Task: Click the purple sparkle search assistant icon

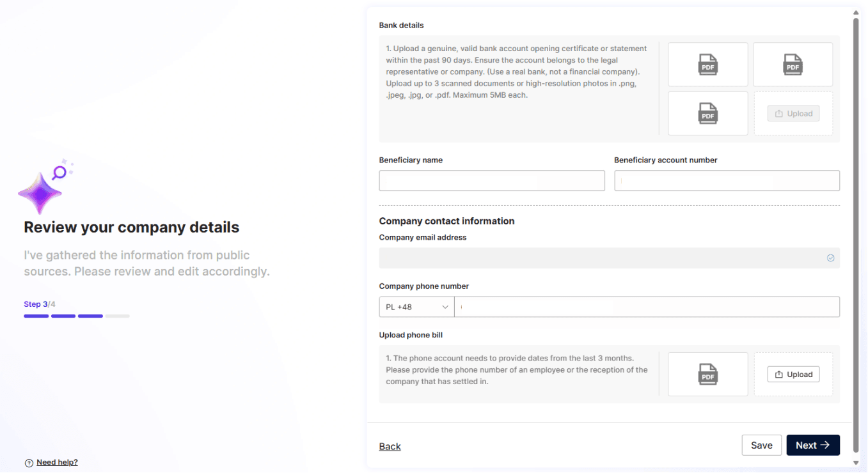Action: 45,187
